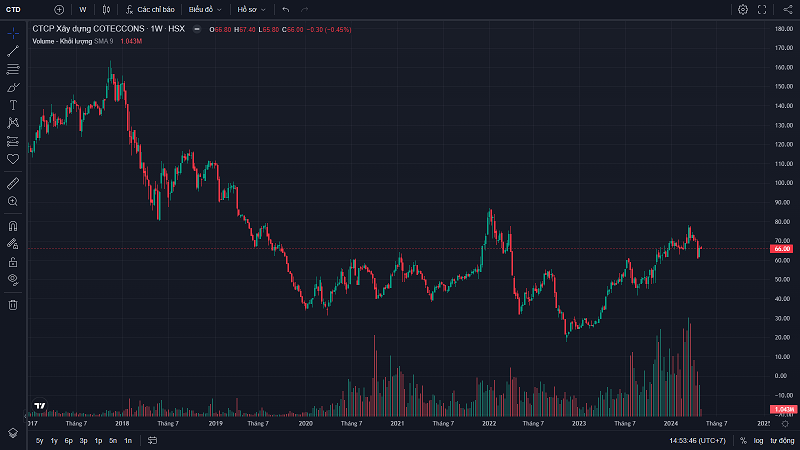Click the add symbol compare plus icon
Viewport: 800px width, 450px height.
click(x=59, y=9)
